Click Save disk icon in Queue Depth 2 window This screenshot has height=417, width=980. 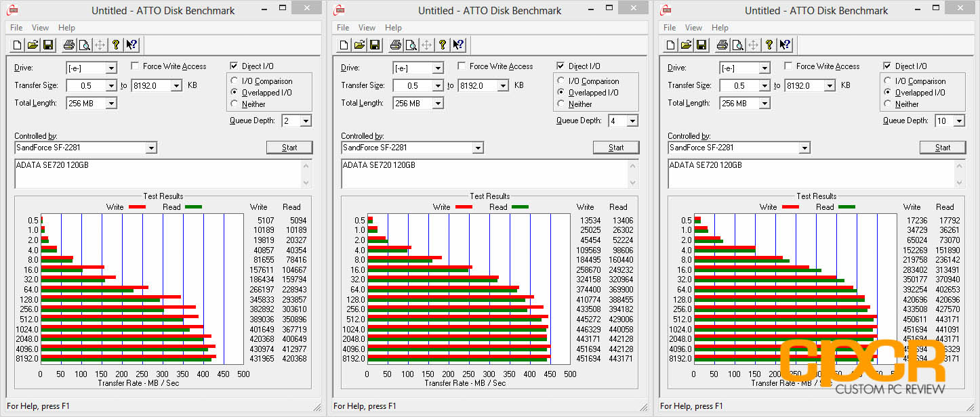tap(48, 45)
